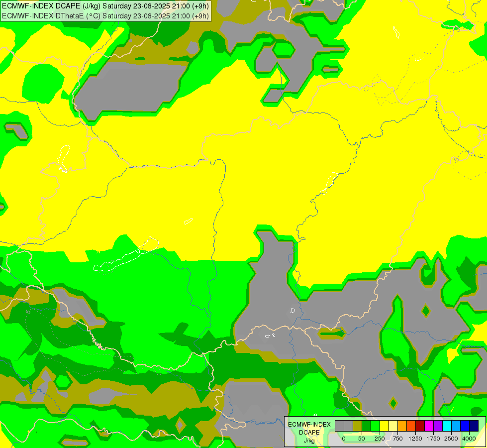
Task: Click the legend tick label "1750"
Action: point(433,439)
